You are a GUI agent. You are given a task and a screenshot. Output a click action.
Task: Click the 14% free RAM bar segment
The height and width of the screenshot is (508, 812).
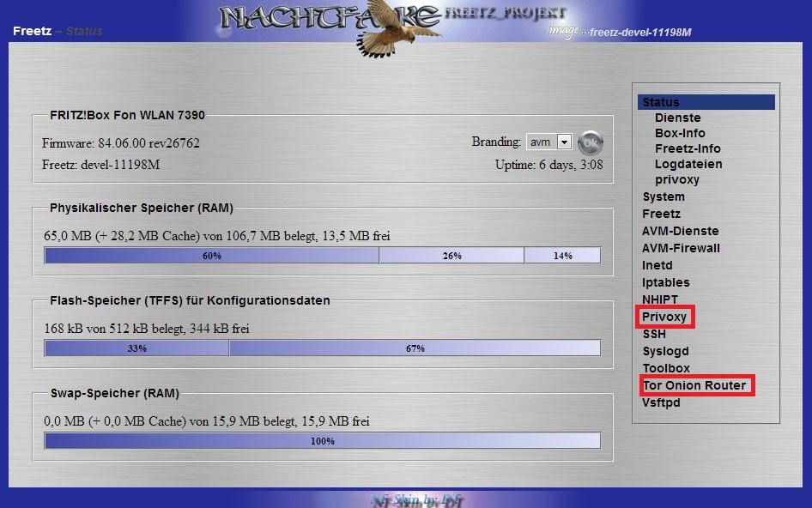tap(562, 256)
